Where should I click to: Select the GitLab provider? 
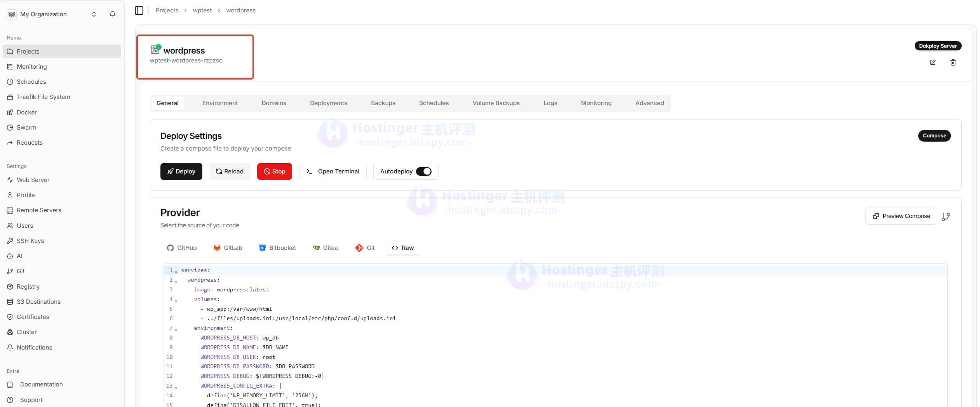(228, 248)
